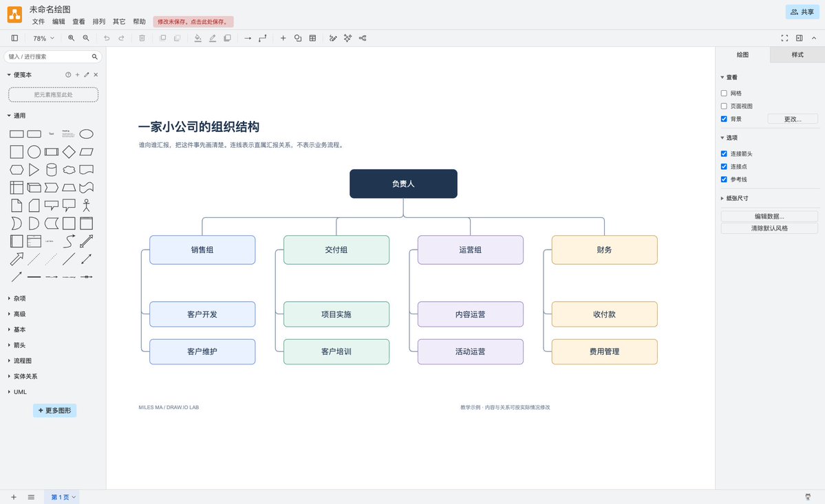Enable the 页面视图 page view checkbox

coord(724,106)
